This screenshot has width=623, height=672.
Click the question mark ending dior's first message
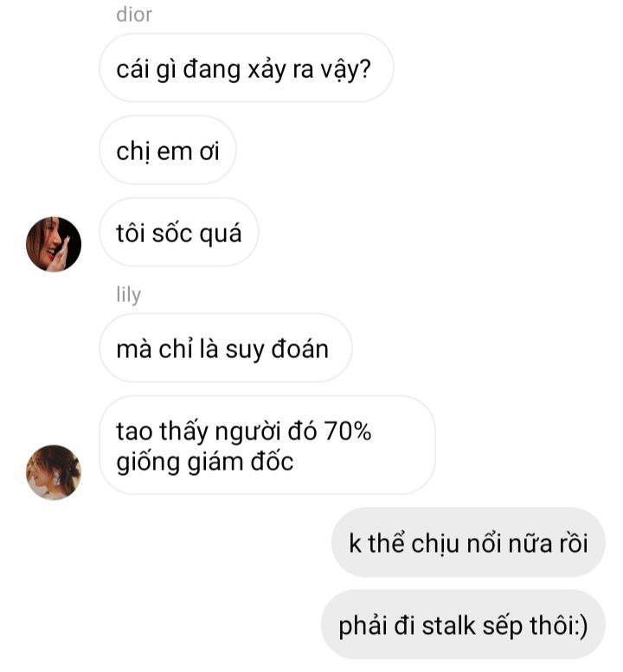click(365, 68)
